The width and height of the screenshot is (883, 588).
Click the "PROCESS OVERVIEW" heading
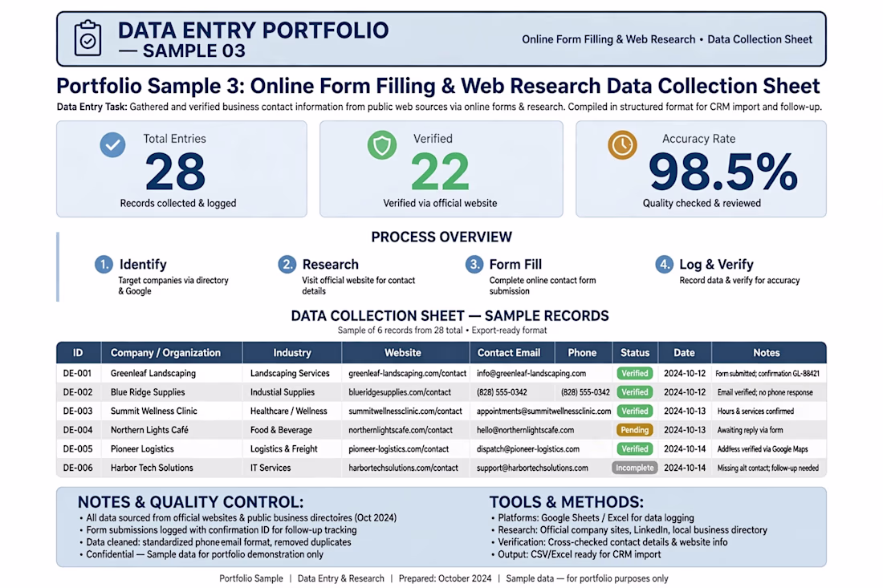441,237
